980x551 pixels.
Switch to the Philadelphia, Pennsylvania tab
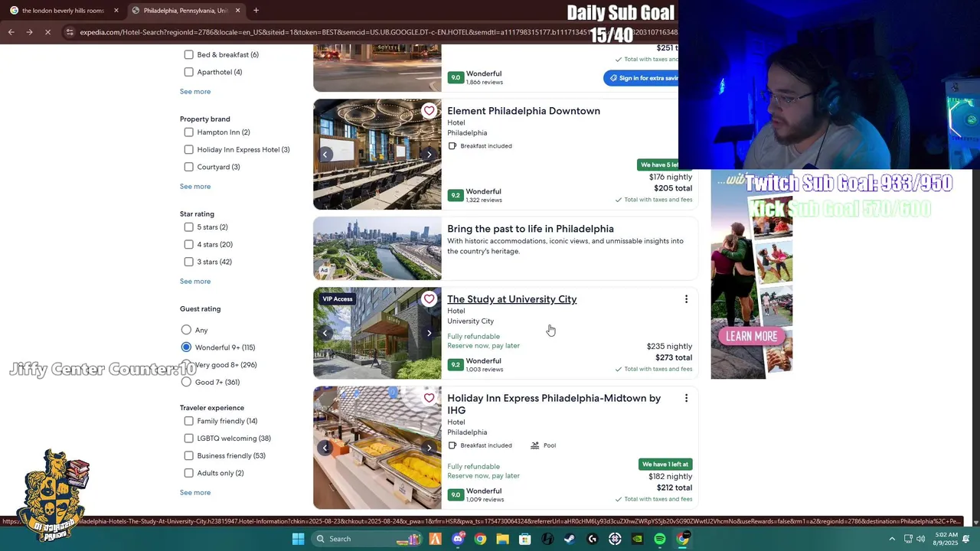coord(186,11)
